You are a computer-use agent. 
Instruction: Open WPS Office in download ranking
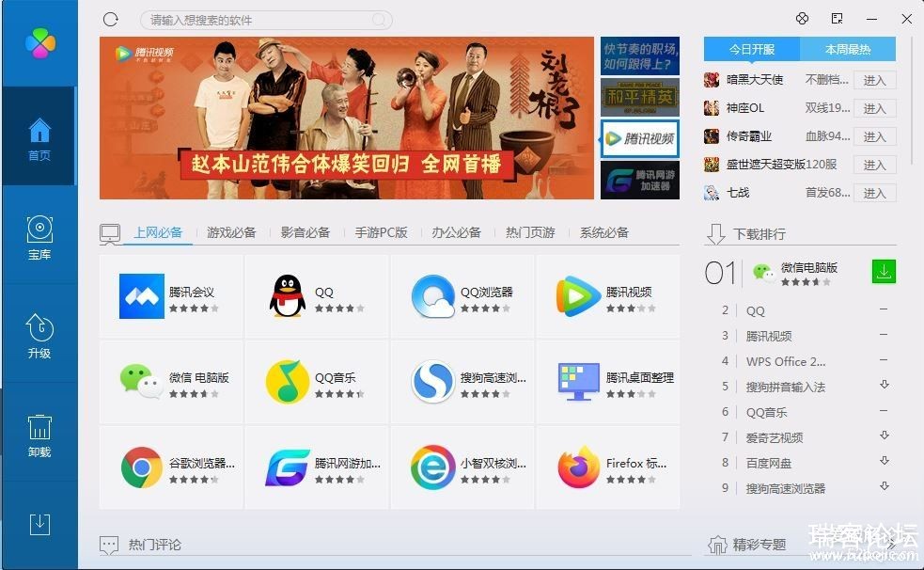point(786,361)
